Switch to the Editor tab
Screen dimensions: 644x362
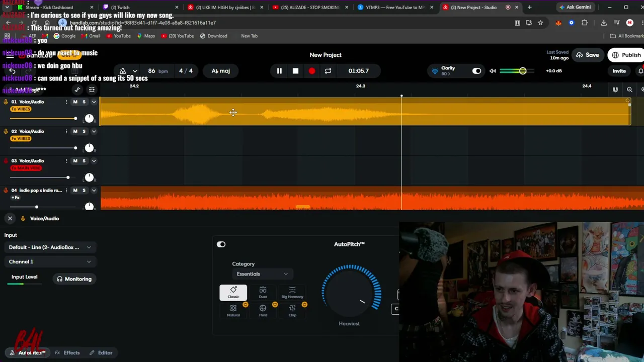[101, 353]
